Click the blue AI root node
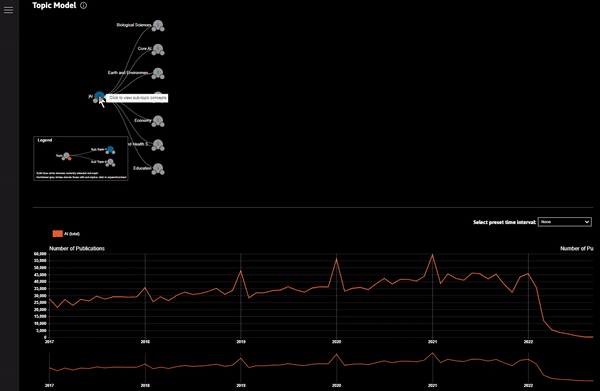Viewport: 600px width, 391px height. [99, 96]
